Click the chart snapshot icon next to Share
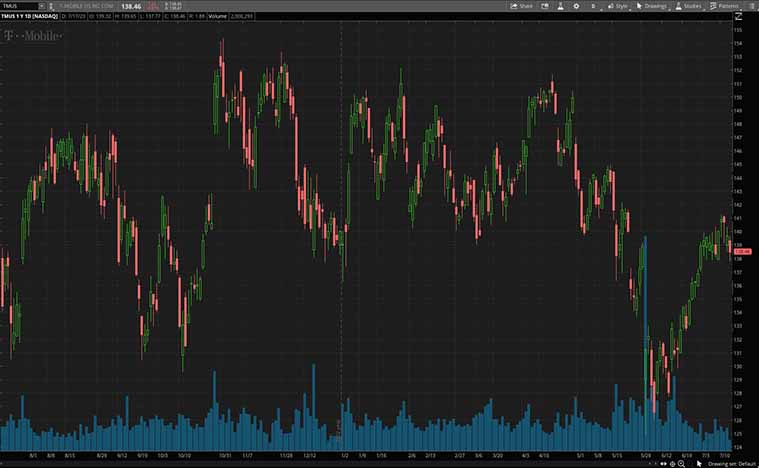This screenshot has width=759, height=468. coord(545,6)
